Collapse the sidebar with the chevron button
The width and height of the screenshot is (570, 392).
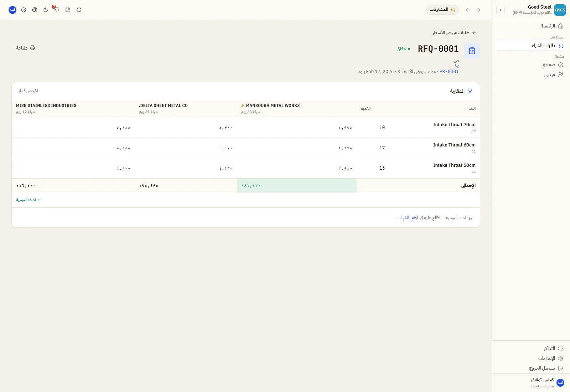click(501, 10)
